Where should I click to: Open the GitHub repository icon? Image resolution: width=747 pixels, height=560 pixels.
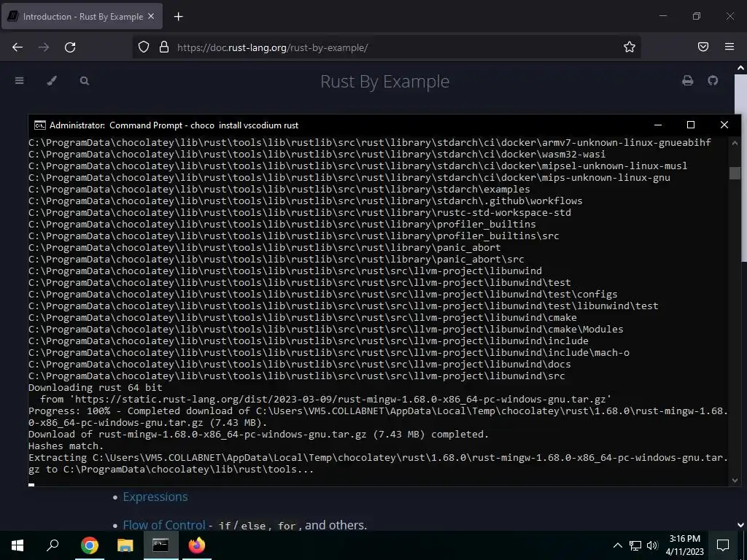point(713,80)
